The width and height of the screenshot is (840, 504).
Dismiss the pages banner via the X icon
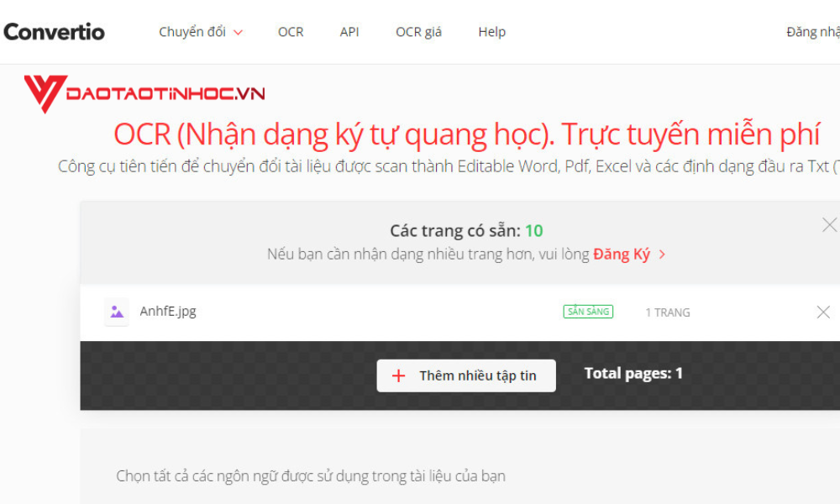point(830,225)
